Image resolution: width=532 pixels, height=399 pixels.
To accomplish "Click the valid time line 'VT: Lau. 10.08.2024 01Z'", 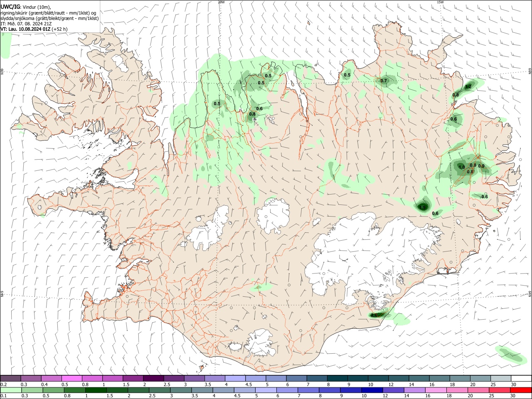I will pos(26,29).
